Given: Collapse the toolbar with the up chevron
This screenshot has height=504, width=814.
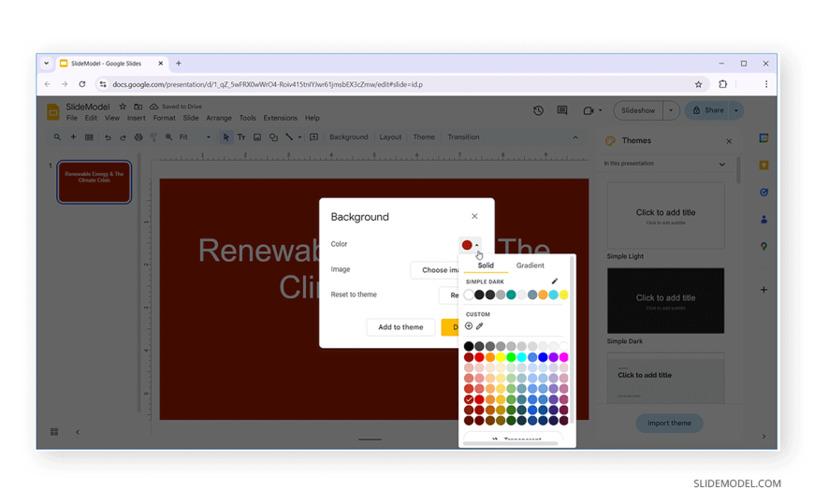Looking at the screenshot, I should point(575,137).
